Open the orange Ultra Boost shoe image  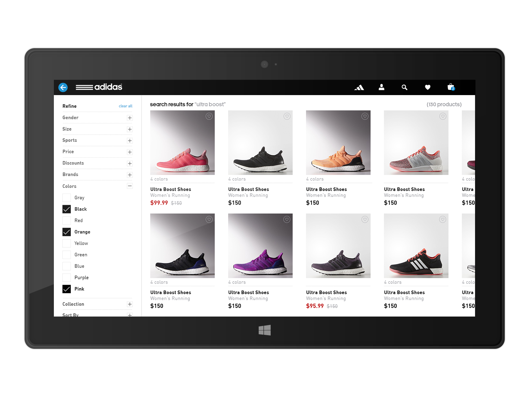pos(338,143)
